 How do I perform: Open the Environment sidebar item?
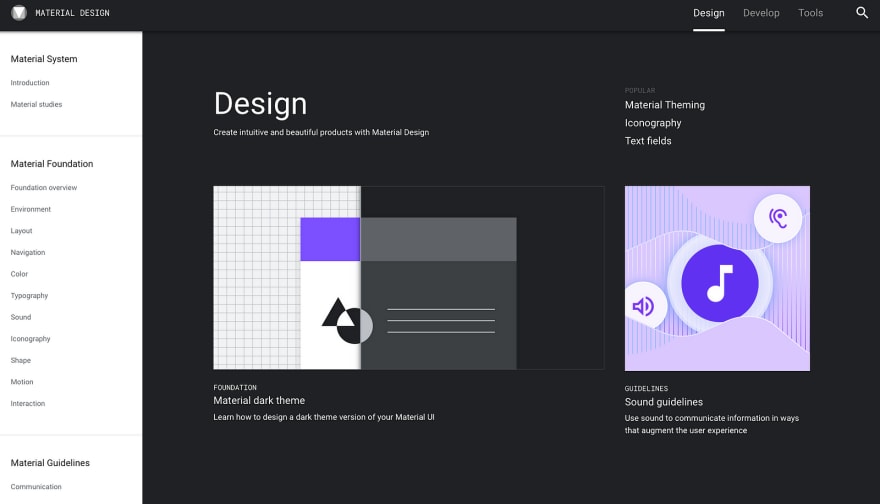point(30,209)
